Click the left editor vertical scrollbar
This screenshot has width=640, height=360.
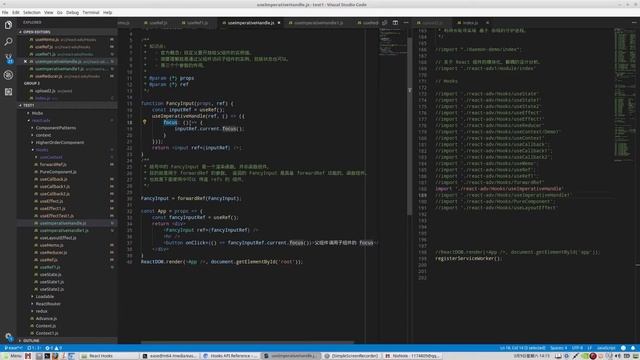coord(409,126)
